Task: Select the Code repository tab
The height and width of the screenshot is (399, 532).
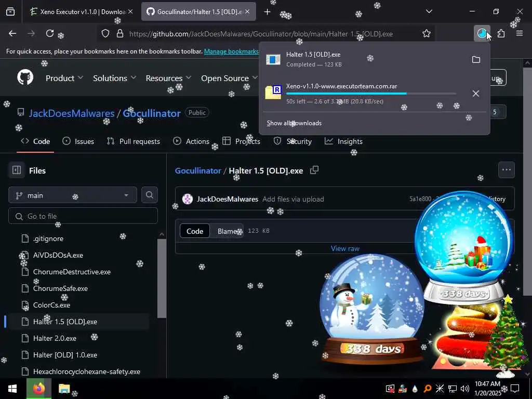Action: [x=35, y=141]
